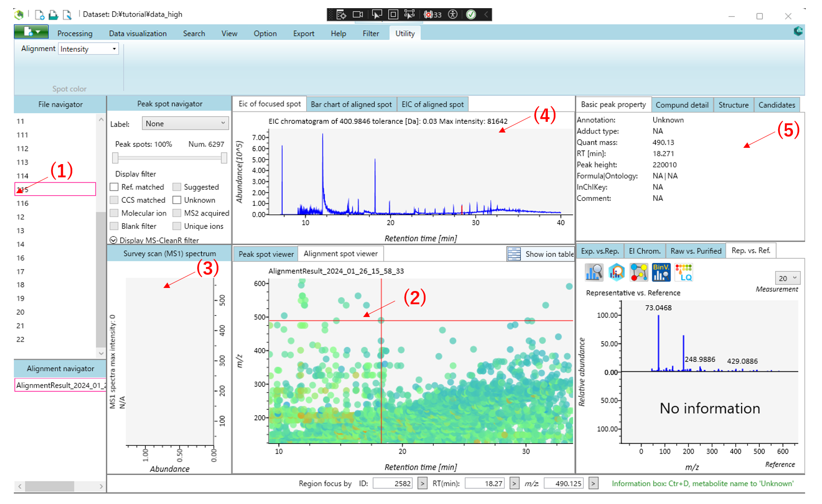Click right handle of Peak spots slider
The height and width of the screenshot is (504, 822).
click(224, 158)
